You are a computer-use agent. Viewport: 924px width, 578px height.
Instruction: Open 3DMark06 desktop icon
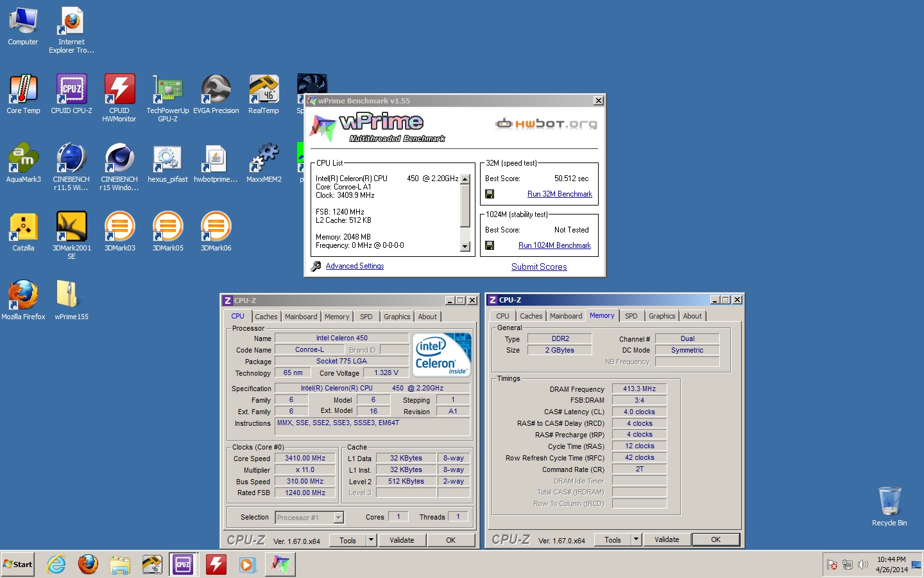point(216,232)
